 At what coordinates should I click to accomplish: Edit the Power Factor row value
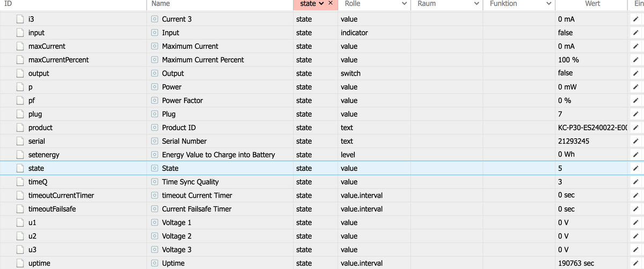(635, 101)
